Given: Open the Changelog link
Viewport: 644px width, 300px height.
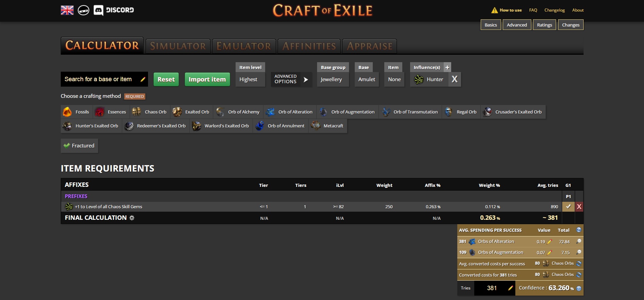Looking at the screenshot, I should tap(555, 10).
